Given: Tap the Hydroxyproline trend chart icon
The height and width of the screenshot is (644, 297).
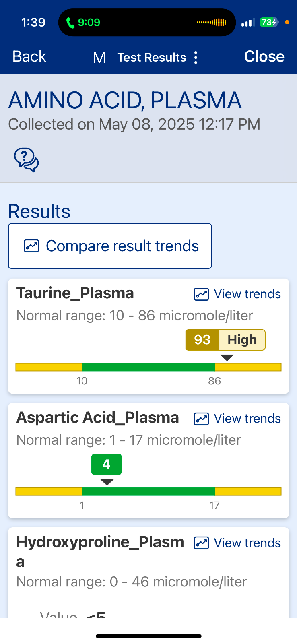Looking at the screenshot, I should [x=201, y=543].
